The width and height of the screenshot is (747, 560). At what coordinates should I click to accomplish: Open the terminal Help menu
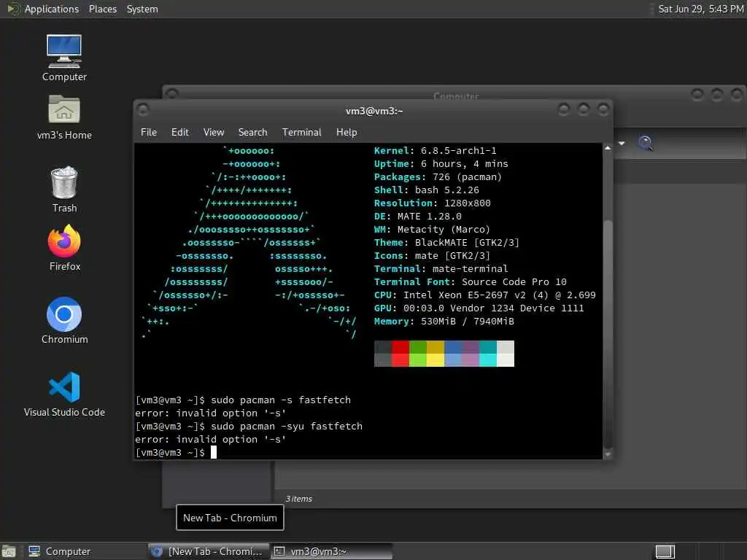(347, 133)
